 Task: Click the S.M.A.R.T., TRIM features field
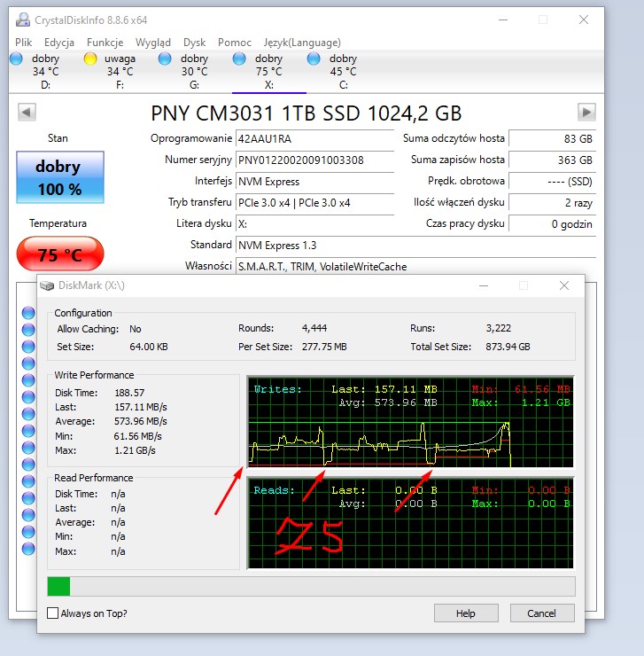[x=415, y=267]
